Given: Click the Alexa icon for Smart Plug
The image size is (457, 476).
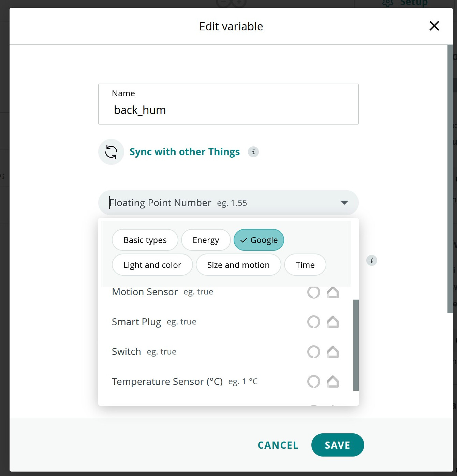Looking at the screenshot, I should [x=313, y=322].
